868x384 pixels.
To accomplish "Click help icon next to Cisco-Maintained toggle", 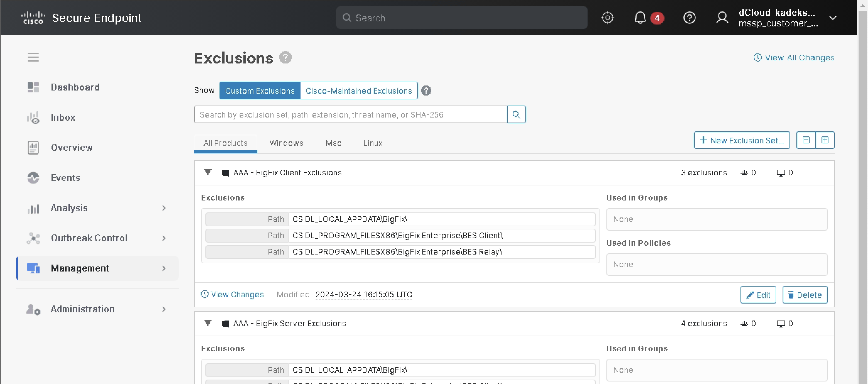I will click(426, 91).
